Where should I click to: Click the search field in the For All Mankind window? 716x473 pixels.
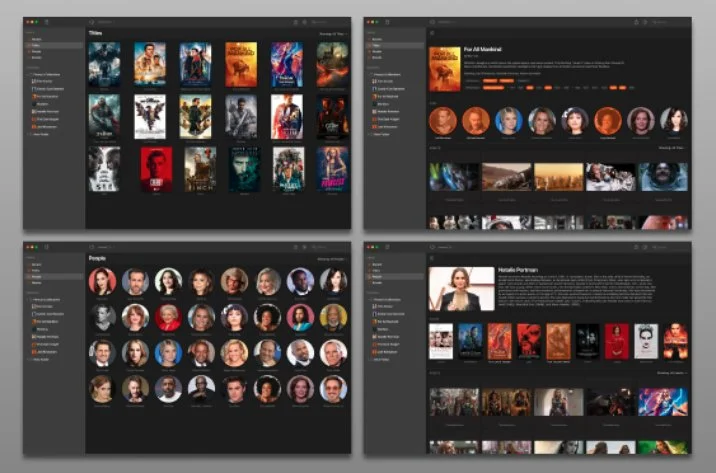click(x=669, y=22)
